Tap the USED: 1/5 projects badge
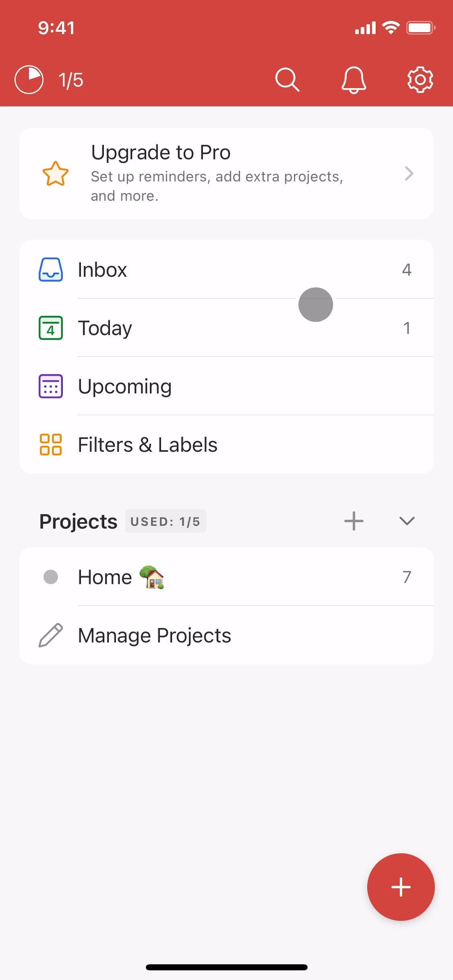The height and width of the screenshot is (980, 453). pos(165,521)
